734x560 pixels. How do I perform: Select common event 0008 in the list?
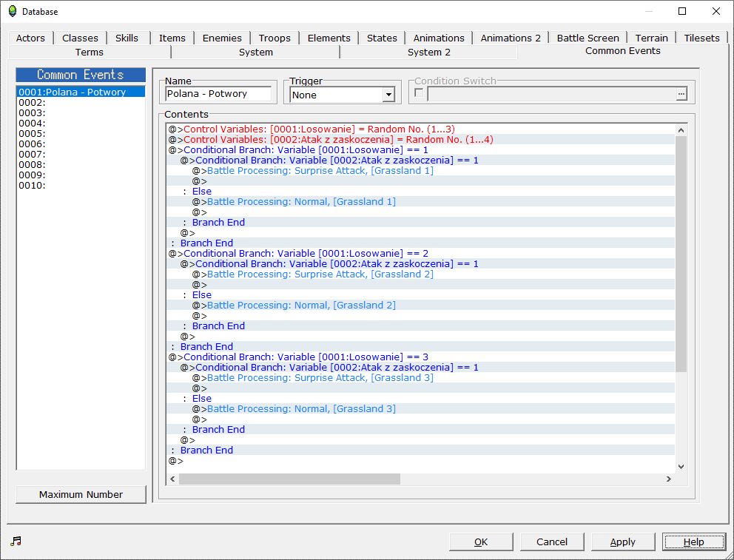81,165
